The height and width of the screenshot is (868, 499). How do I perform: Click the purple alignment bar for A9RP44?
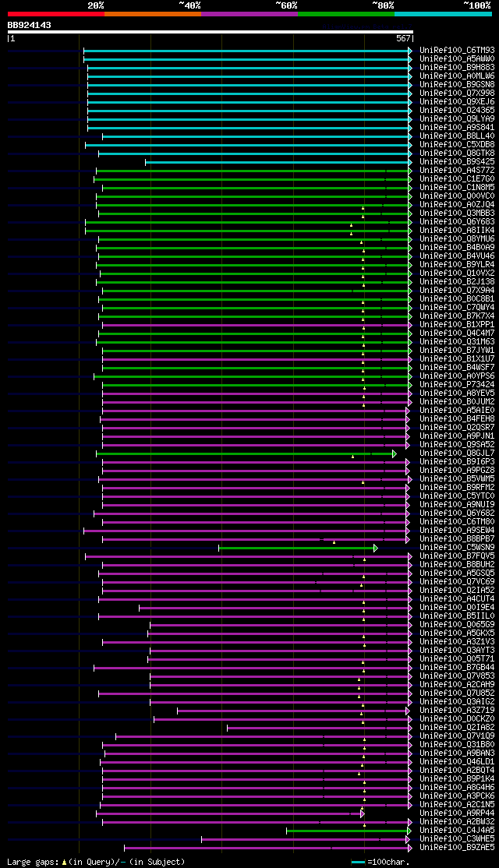(x=230, y=813)
